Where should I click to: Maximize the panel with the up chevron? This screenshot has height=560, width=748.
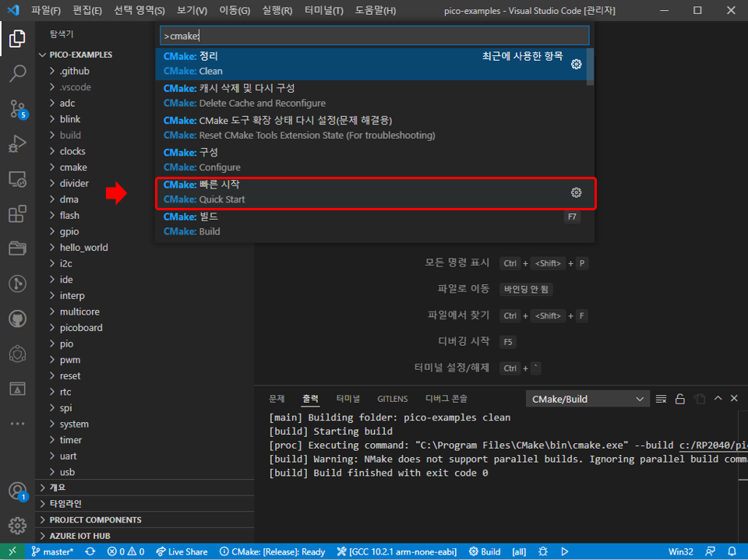click(x=718, y=398)
